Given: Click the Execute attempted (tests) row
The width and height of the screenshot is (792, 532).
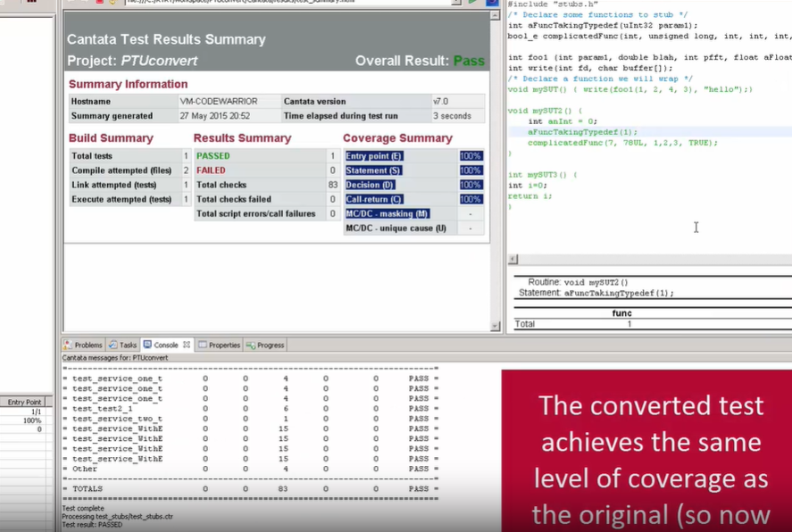Looking at the screenshot, I should coord(129,199).
